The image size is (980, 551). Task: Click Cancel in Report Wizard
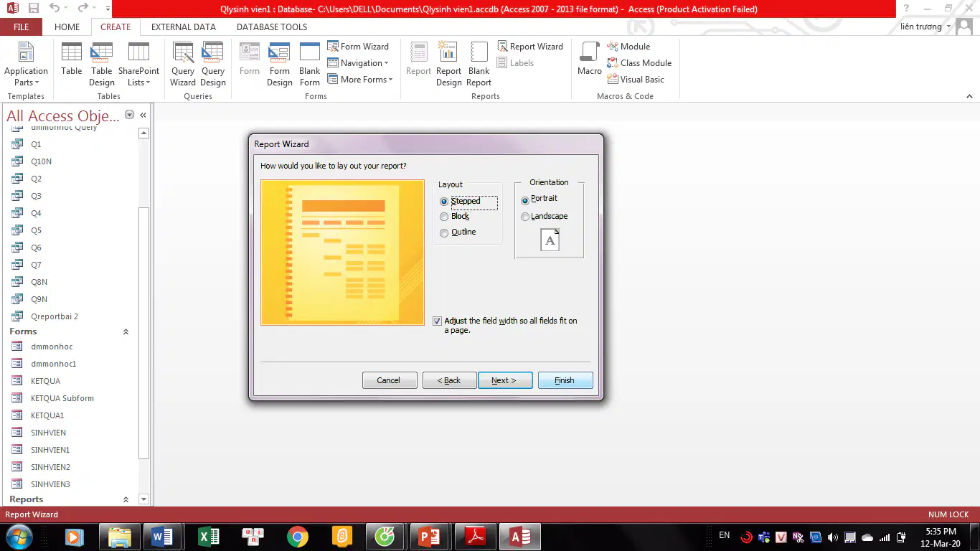pyautogui.click(x=390, y=380)
